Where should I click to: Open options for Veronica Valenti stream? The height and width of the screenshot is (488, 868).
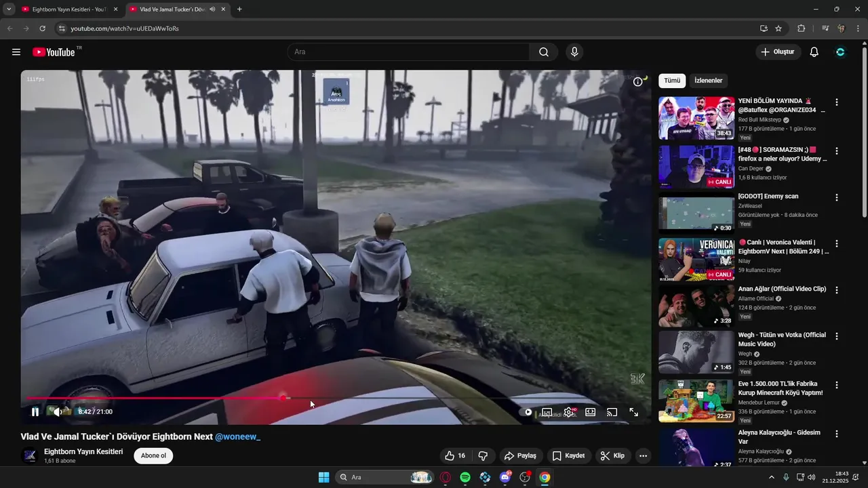tap(837, 244)
